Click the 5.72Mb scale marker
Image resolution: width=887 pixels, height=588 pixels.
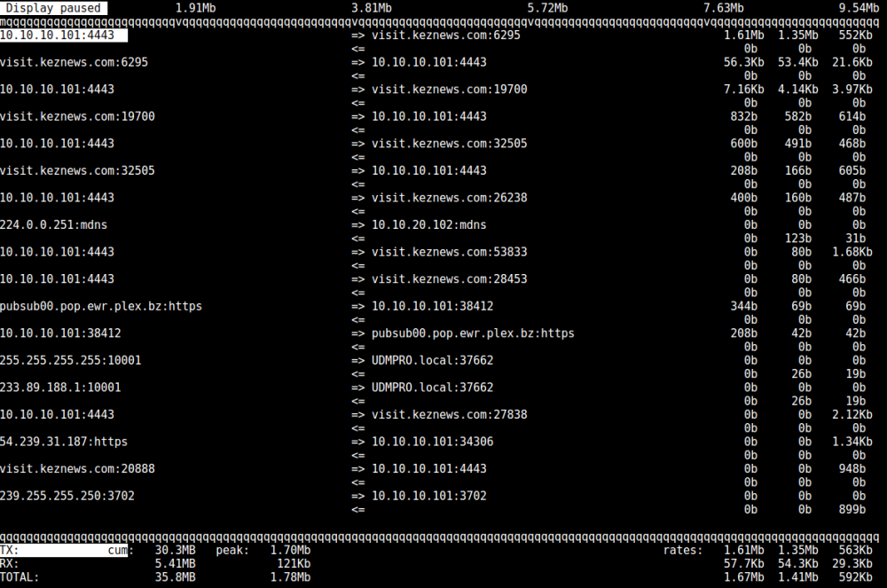pos(547,8)
